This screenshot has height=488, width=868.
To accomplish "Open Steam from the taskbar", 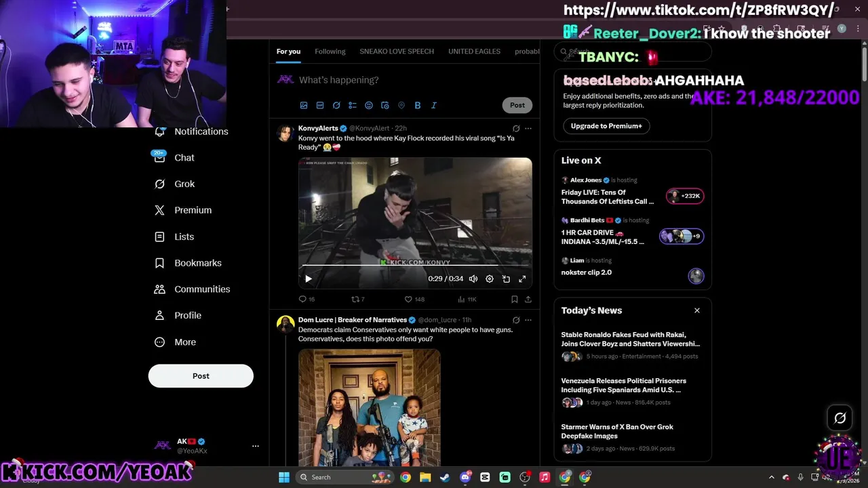I will click(445, 477).
